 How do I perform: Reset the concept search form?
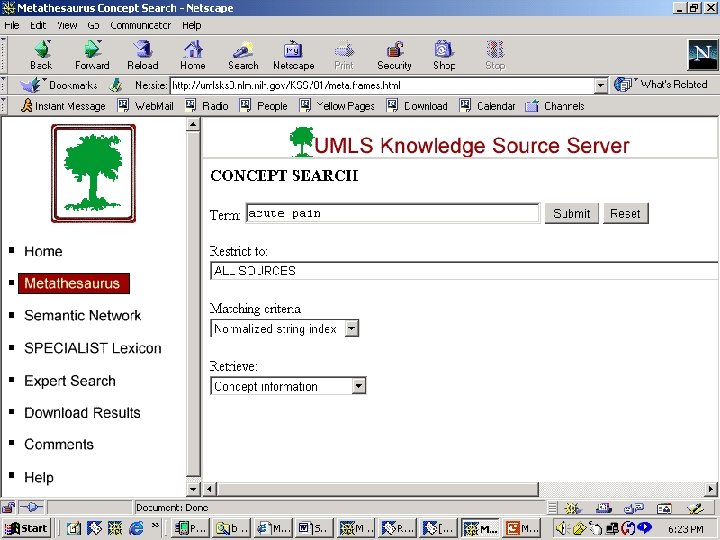[625, 214]
